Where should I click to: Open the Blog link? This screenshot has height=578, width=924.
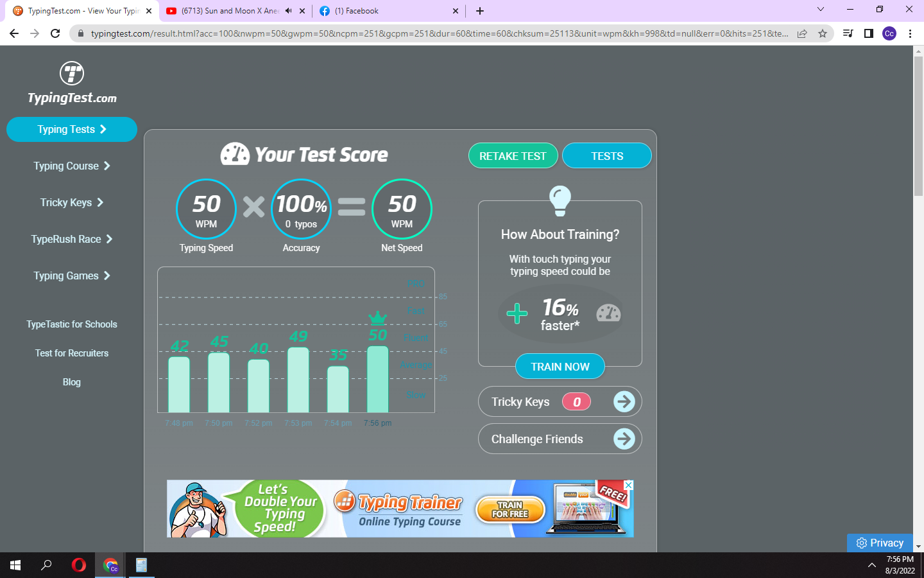[x=72, y=382]
